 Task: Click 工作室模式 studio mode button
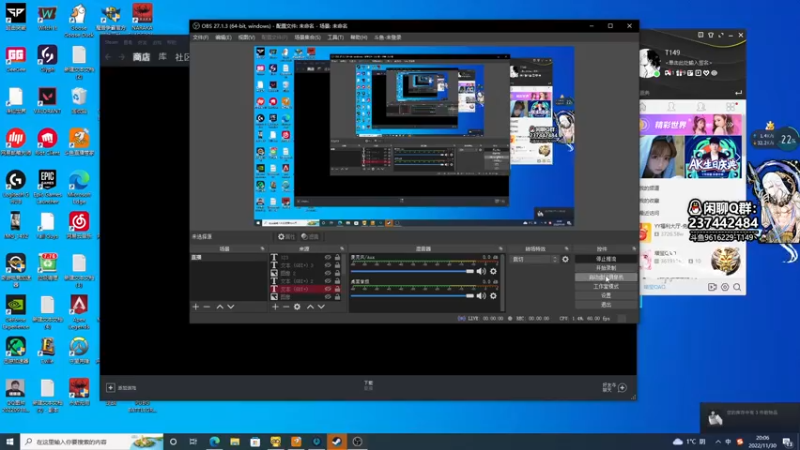pyautogui.click(x=606, y=286)
